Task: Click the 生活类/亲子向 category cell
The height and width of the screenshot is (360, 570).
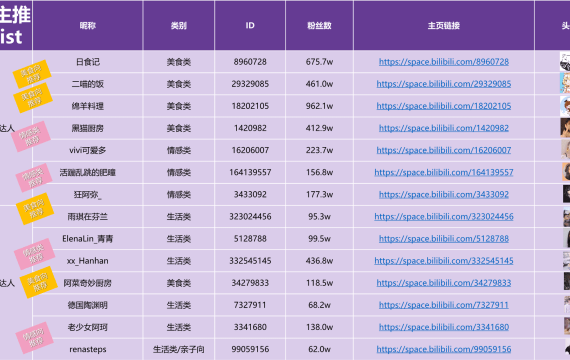Action: [x=178, y=349]
